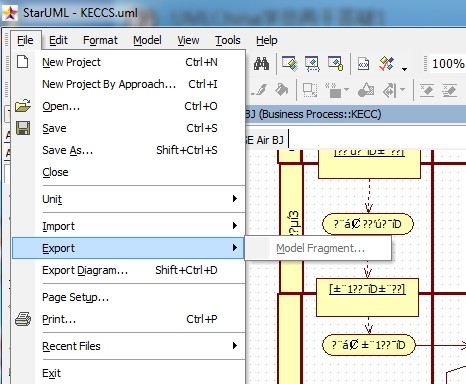Select the E Air BJ diagram tab
Screen dimensions: 466x384
(266, 140)
